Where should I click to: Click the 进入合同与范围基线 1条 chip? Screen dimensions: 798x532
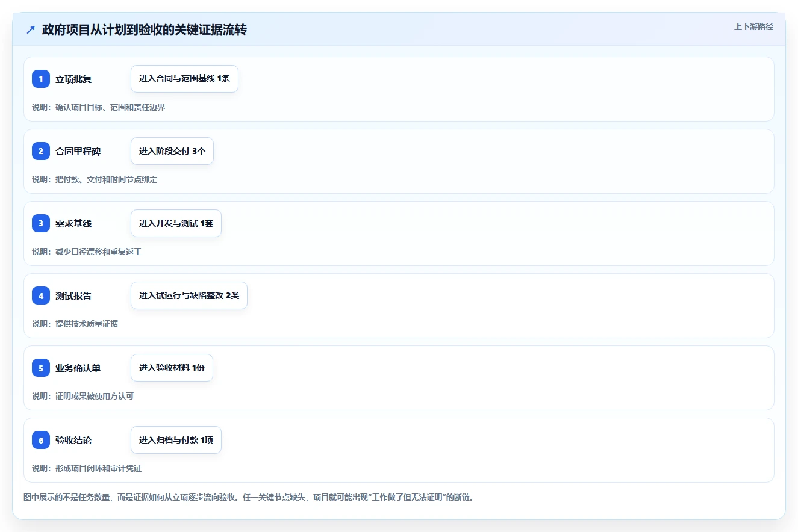[184, 79]
